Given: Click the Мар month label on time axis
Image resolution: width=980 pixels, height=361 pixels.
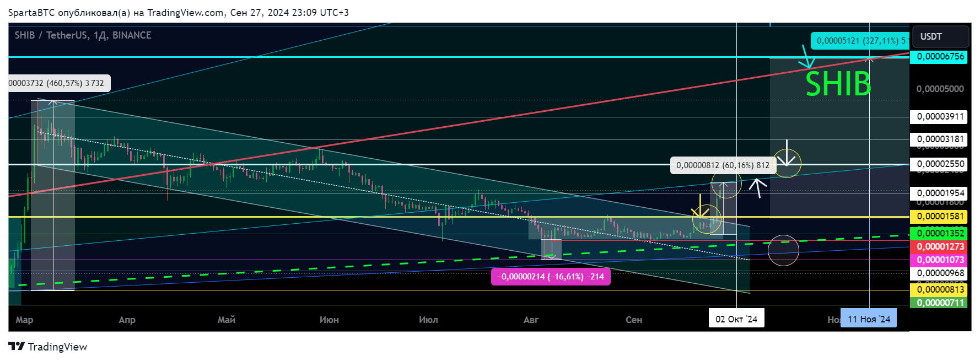Looking at the screenshot, I should pos(24,320).
